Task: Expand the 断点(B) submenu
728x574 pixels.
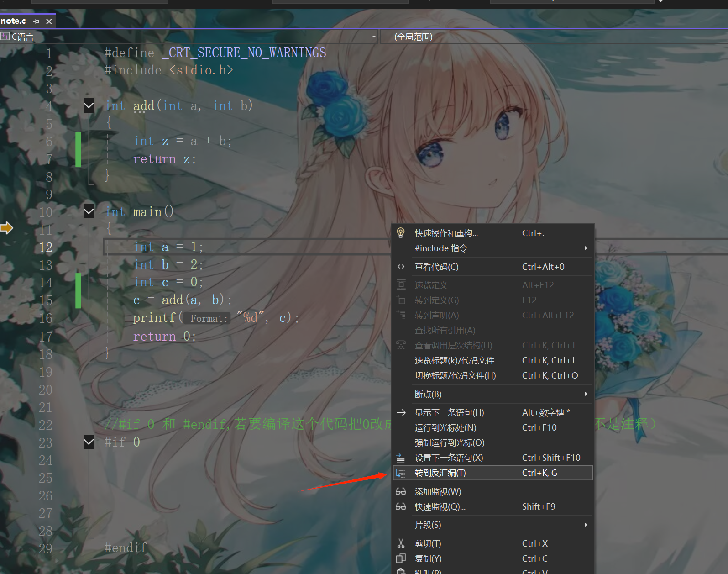Action: 492,394
